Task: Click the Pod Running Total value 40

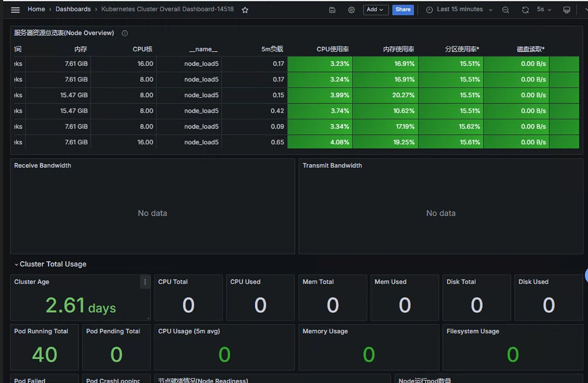Action: tap(45, 355)
